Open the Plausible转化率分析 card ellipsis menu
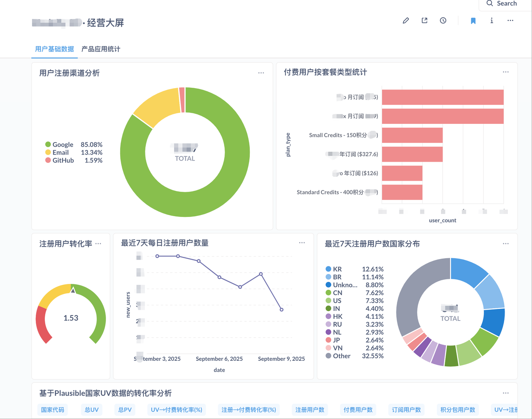The height and width of the screenshot is (419, 532). point(505,393)
